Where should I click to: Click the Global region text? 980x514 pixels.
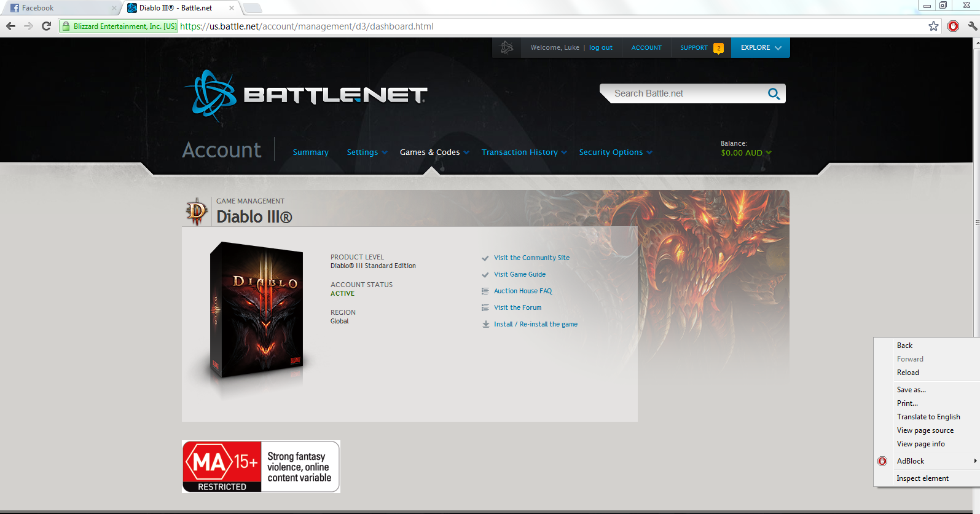point(339,322)
